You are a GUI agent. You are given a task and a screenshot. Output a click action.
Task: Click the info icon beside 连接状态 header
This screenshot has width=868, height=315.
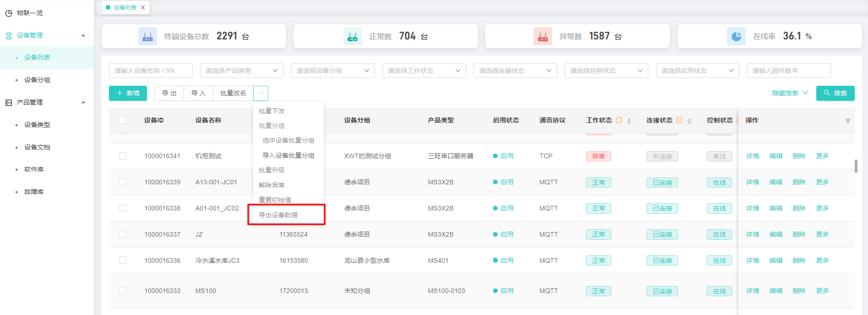click(x=679, y=120)
